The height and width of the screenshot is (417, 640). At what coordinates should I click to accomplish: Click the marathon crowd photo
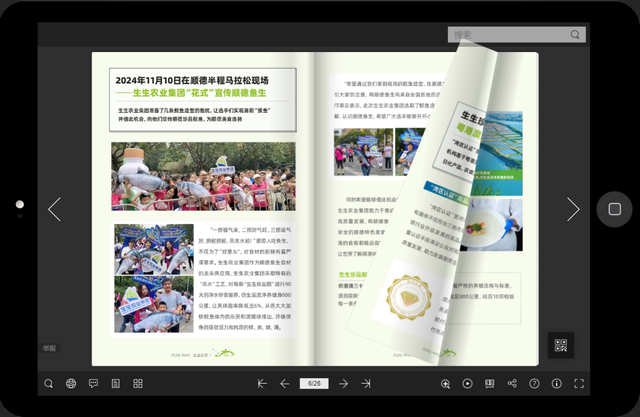[203, 176]
